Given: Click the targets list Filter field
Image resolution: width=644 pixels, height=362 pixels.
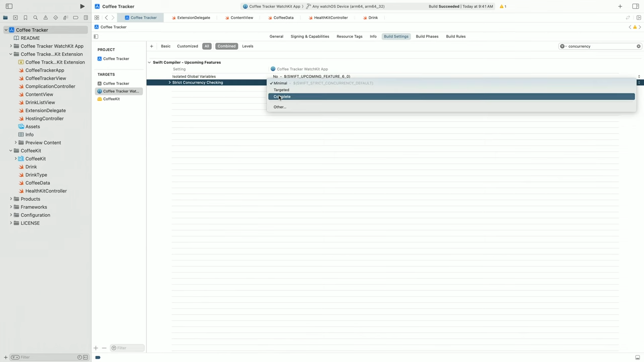Looking at the screenshot, I should [127, 348].
